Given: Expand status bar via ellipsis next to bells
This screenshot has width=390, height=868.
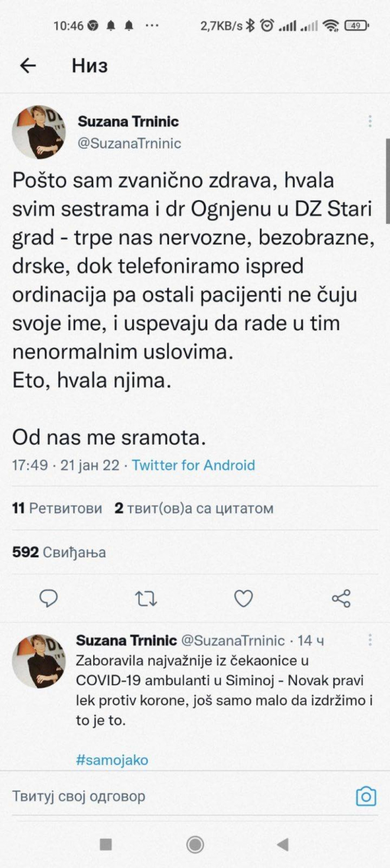Looking at the screenshot, I should tap(152, 26).
